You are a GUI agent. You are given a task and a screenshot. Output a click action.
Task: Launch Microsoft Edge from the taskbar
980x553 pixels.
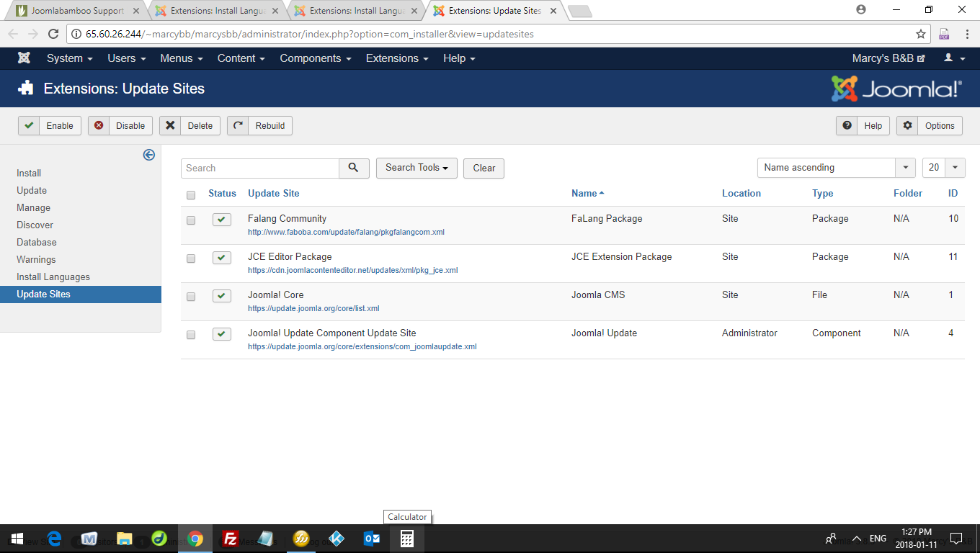(x=54, y=539)
